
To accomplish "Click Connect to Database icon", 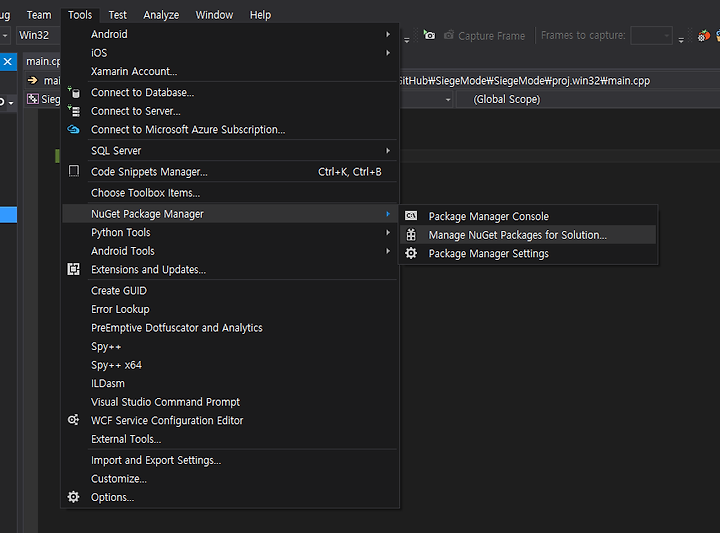I will [74, 92].
